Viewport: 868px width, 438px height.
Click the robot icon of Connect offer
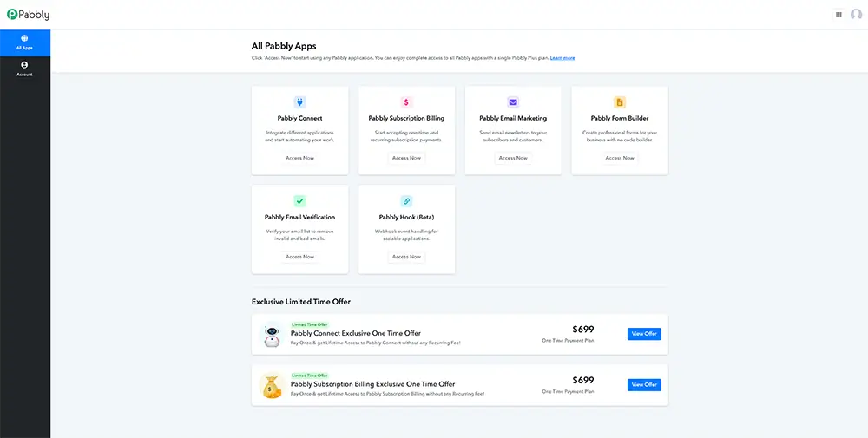[272, 335]
